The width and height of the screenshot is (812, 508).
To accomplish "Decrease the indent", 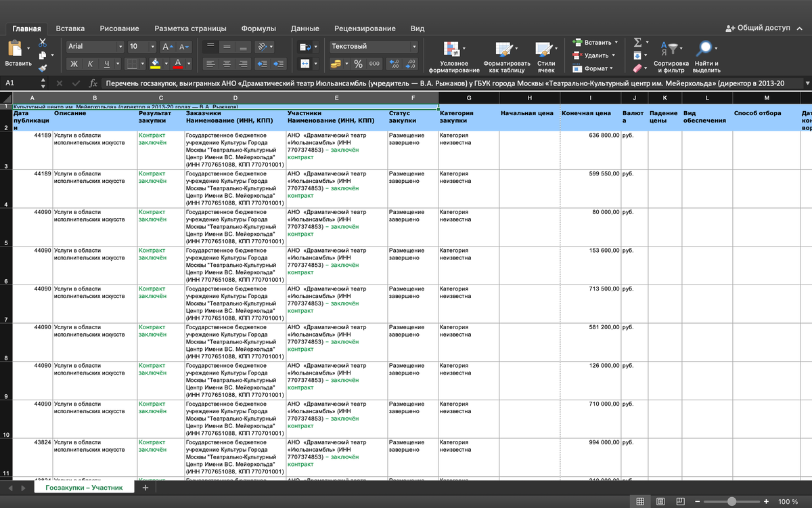I will [x=262, y=64].
